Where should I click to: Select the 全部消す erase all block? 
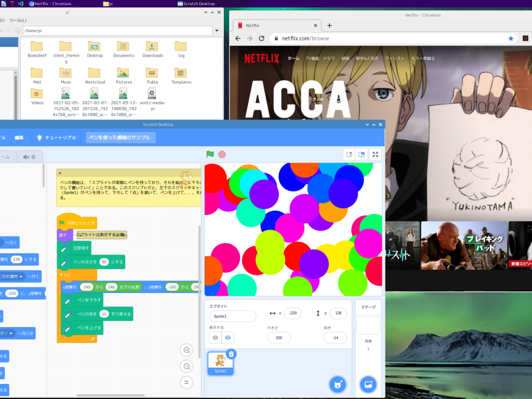(x=74, y=248)
